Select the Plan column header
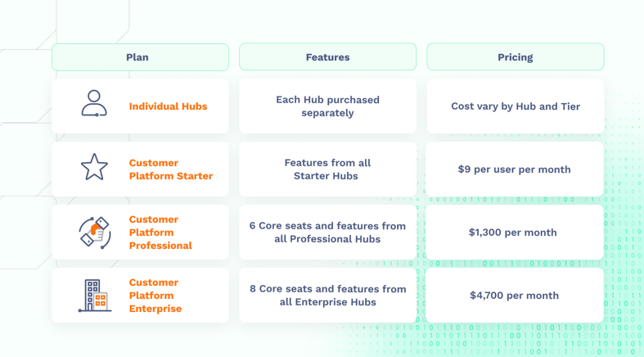Viewport: 644px width, 357px height. [x=140, y=57]
